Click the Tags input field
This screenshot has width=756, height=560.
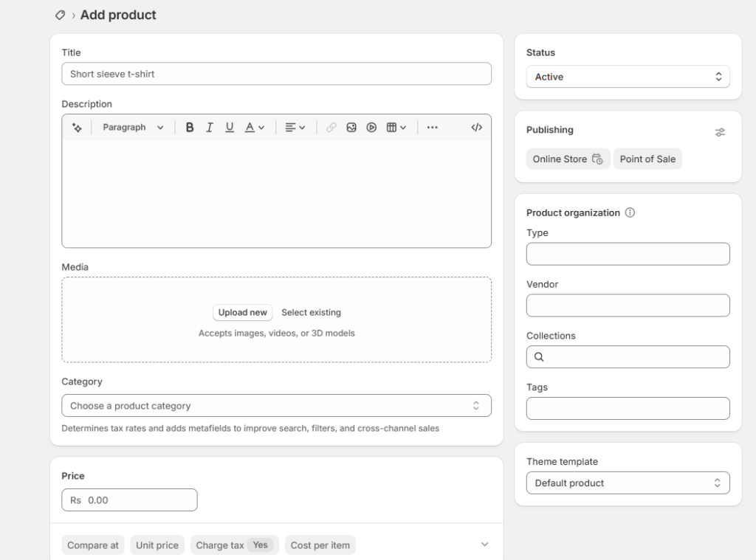coord(628,409)
